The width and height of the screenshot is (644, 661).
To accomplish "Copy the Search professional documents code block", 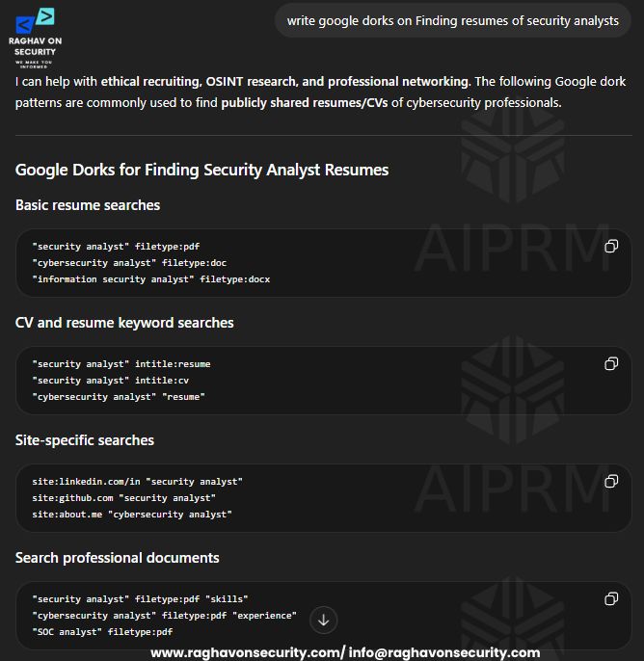I will (x=611, y=598).
